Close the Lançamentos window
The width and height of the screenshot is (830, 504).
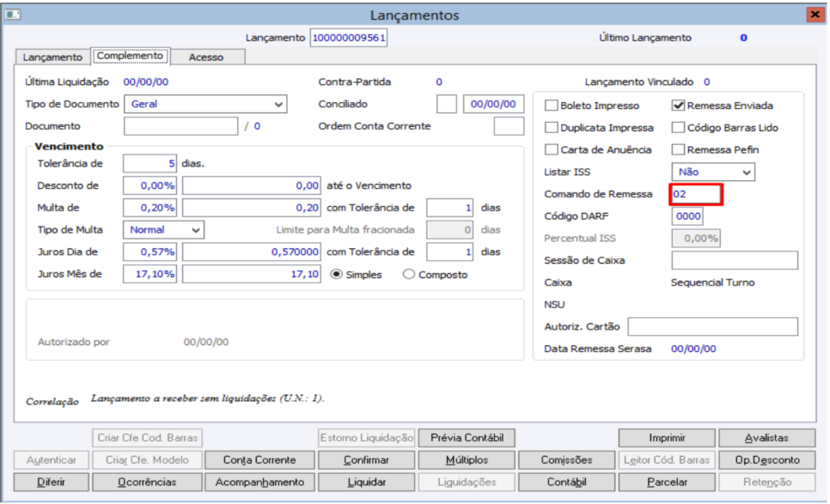tap(814, 15)
